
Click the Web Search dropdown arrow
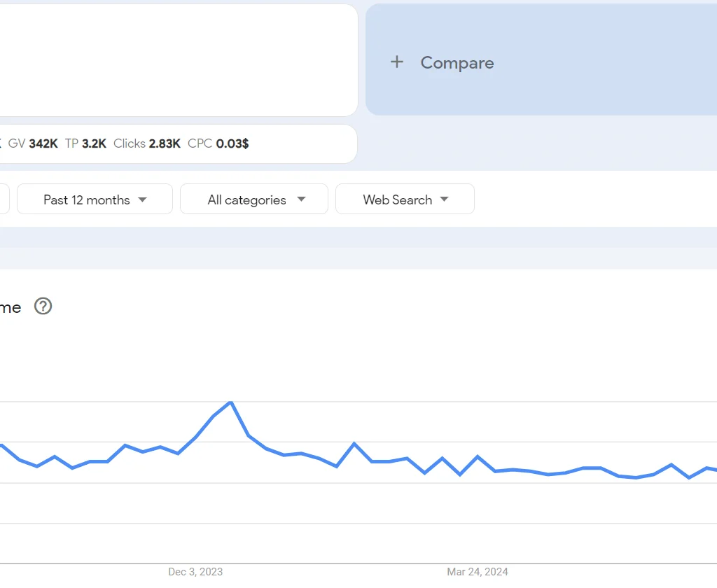click(x=445, y=199)
